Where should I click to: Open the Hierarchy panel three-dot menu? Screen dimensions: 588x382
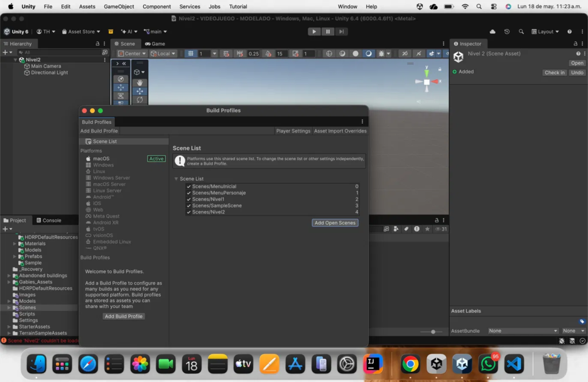click(105, 44)
